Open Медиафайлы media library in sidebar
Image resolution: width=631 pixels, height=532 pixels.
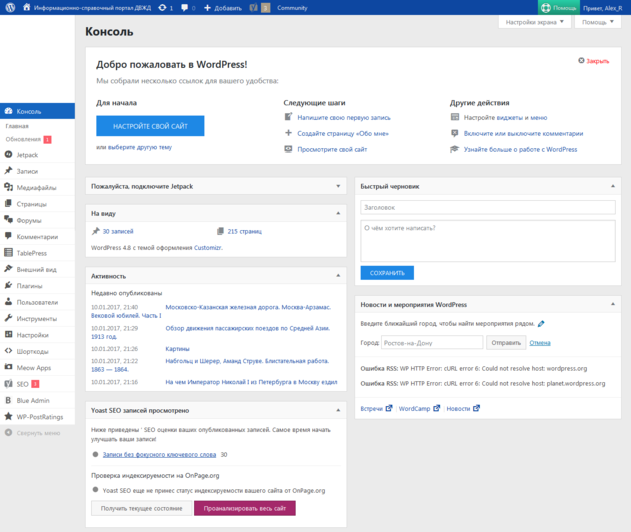[x=36, y=187]
